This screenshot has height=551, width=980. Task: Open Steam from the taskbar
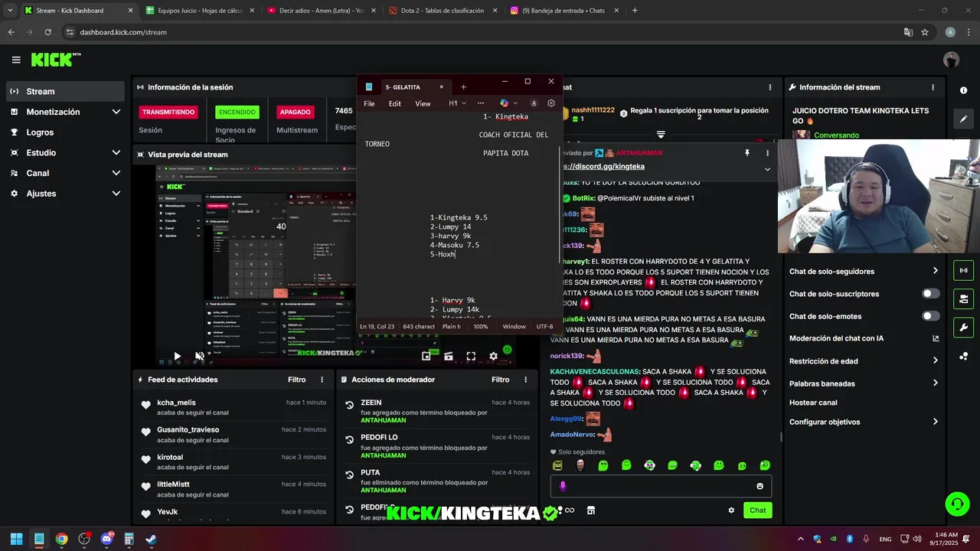point(151,539)
